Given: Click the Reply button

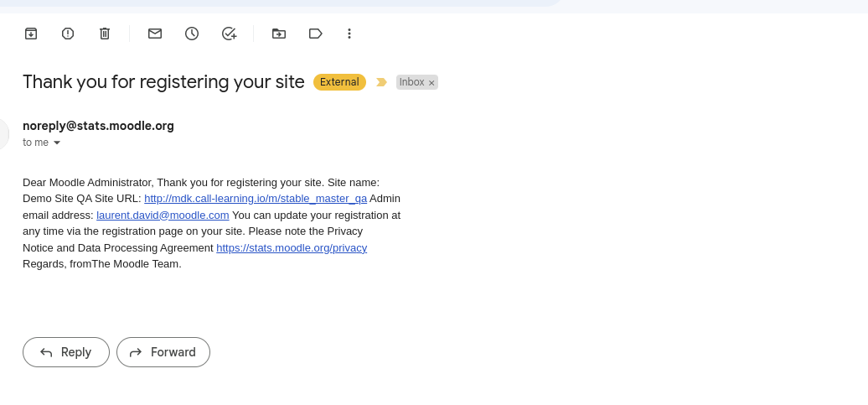Looking at the screenshot, I should 66,352.
